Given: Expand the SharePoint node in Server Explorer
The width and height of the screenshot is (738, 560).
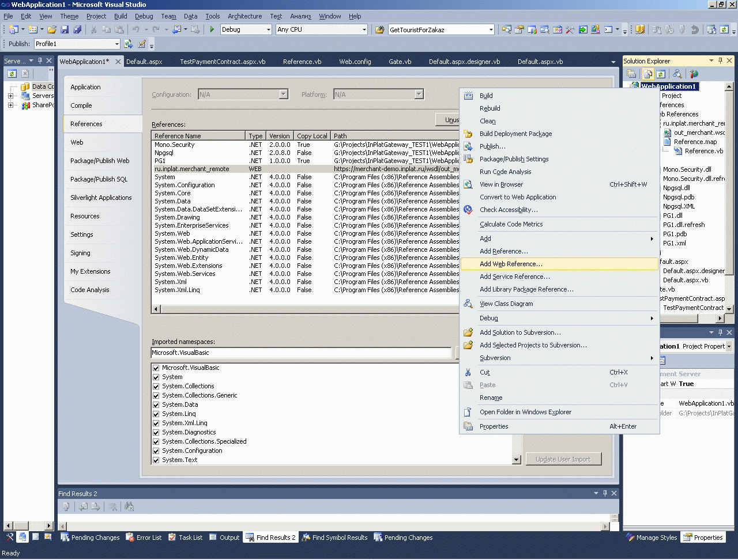Looking at the screenshot, I should [x=10, y=105].
